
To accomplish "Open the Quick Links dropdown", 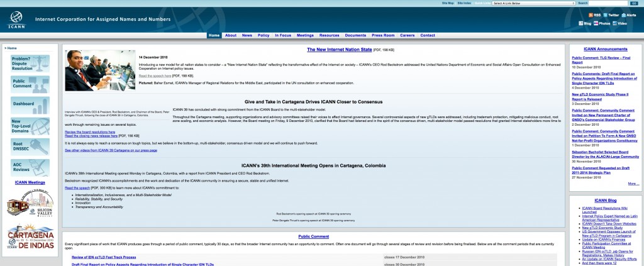I will [x=533, y=3].
